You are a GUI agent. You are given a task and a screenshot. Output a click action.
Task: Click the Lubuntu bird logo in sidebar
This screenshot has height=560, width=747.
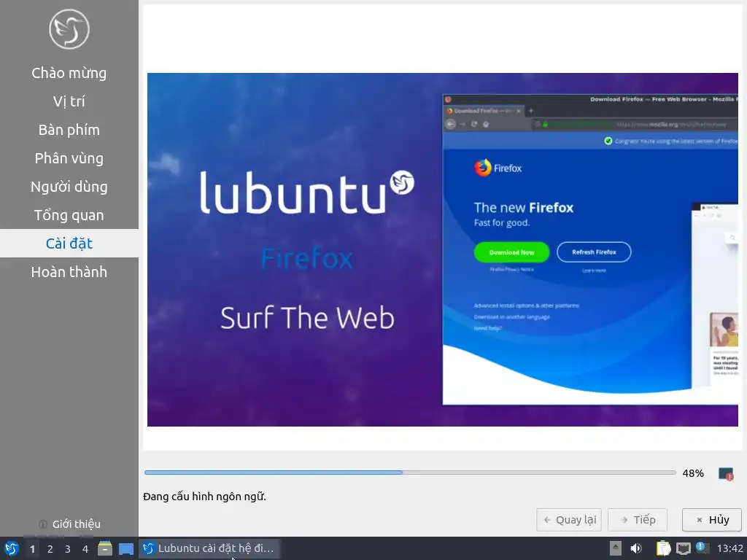[x=69, y=29]
